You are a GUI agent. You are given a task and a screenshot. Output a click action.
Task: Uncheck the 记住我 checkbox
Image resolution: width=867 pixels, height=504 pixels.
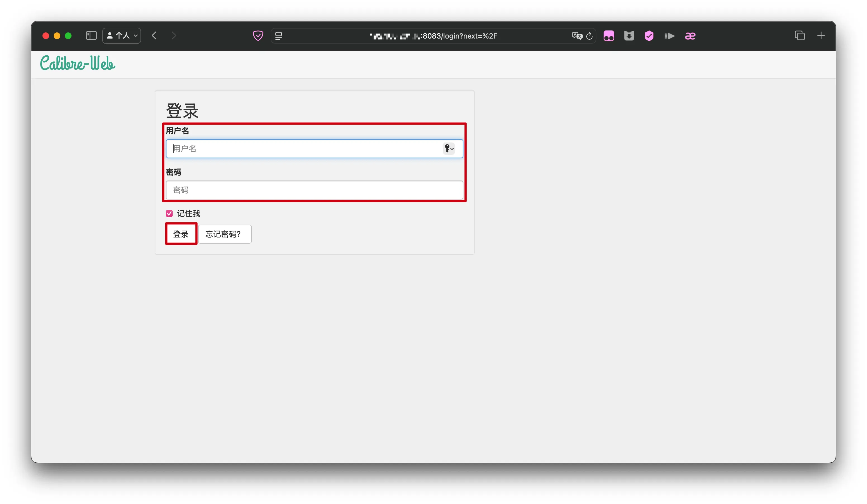pos(169,214)
